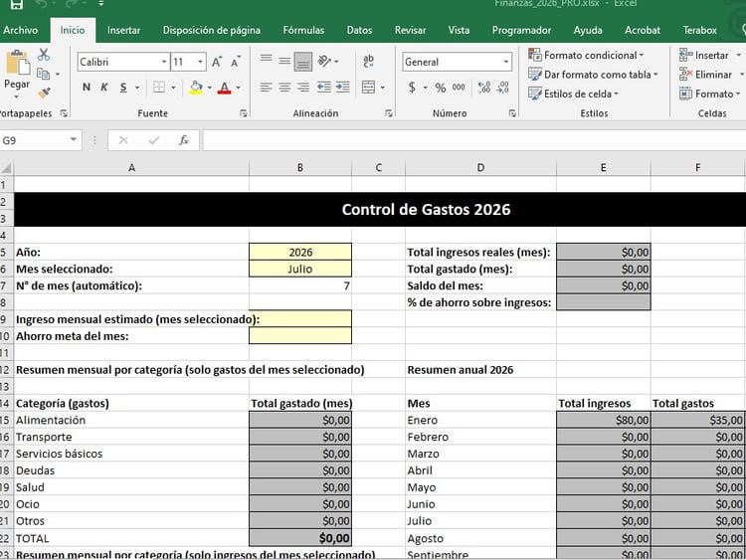Apply the yellow fill color bucket
The width and height of the screenshot is (746, 560).
[x=196, y=88]
